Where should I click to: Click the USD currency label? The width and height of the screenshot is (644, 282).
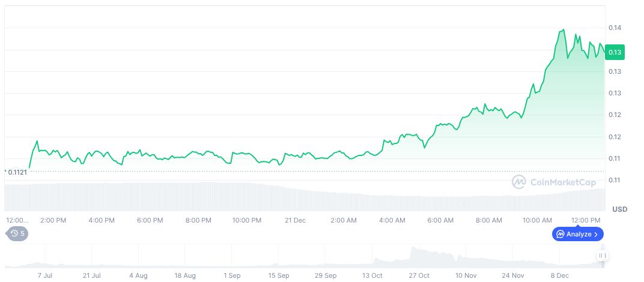click(619, 209)
